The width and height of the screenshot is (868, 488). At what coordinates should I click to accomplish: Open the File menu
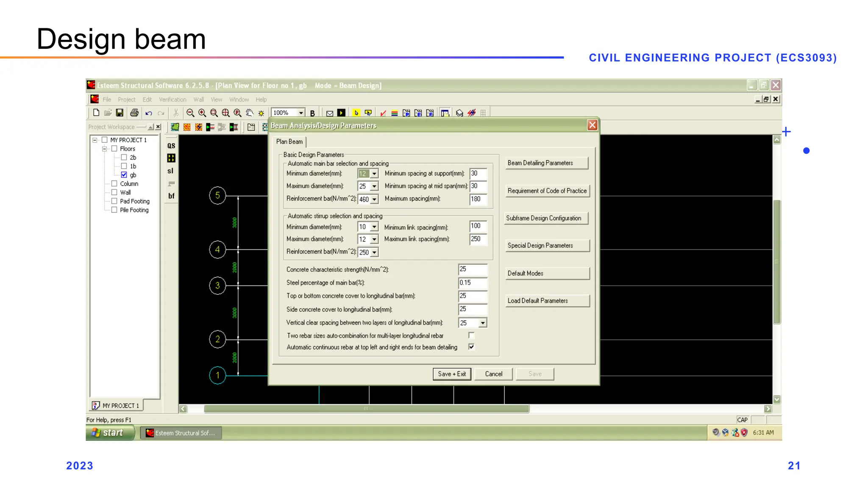click(x=107, y=100)
